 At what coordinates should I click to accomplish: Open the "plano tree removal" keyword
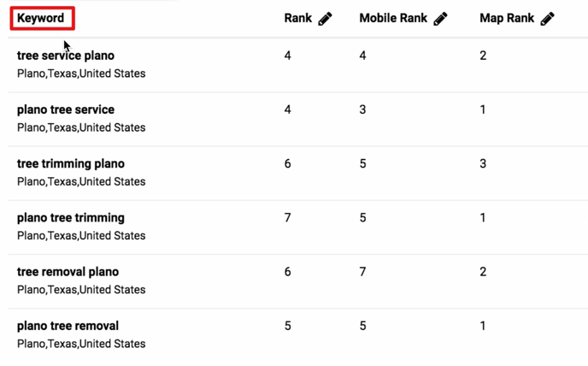(x=68, y=325)
